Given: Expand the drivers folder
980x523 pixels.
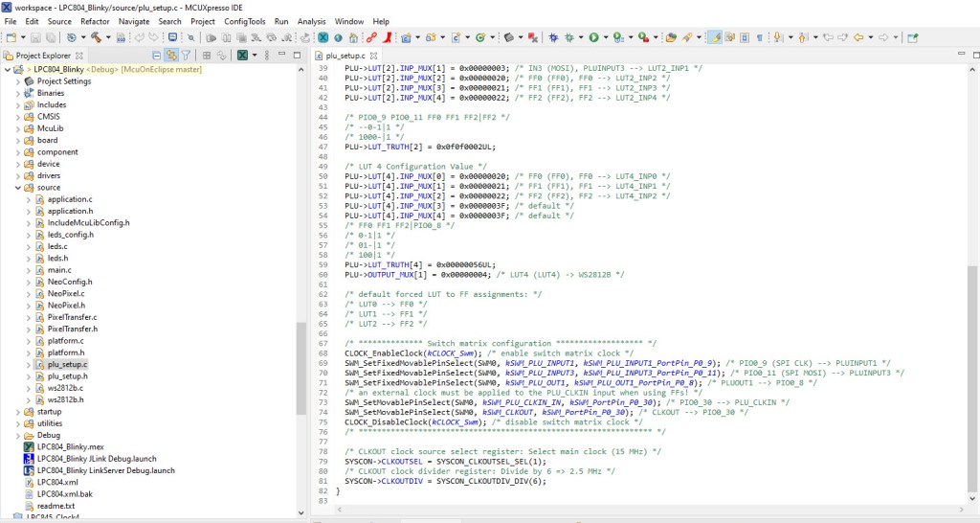Looking at the screenshot, I should coord(18,175).
